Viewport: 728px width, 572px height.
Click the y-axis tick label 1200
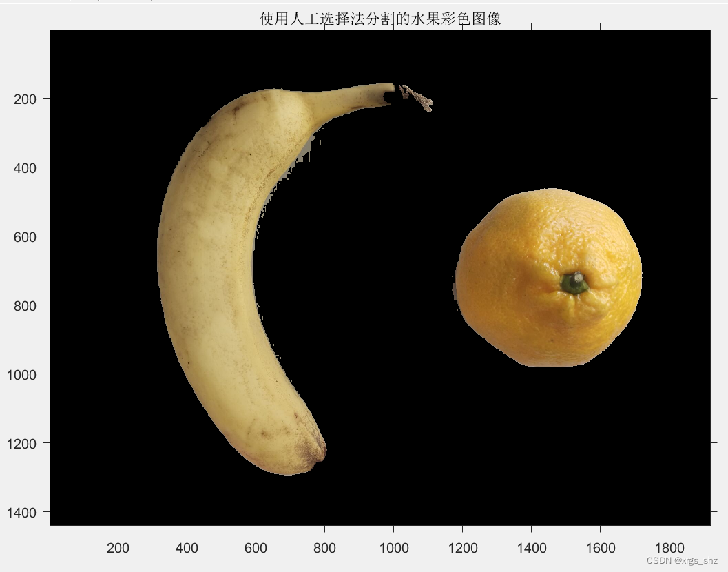21,444
